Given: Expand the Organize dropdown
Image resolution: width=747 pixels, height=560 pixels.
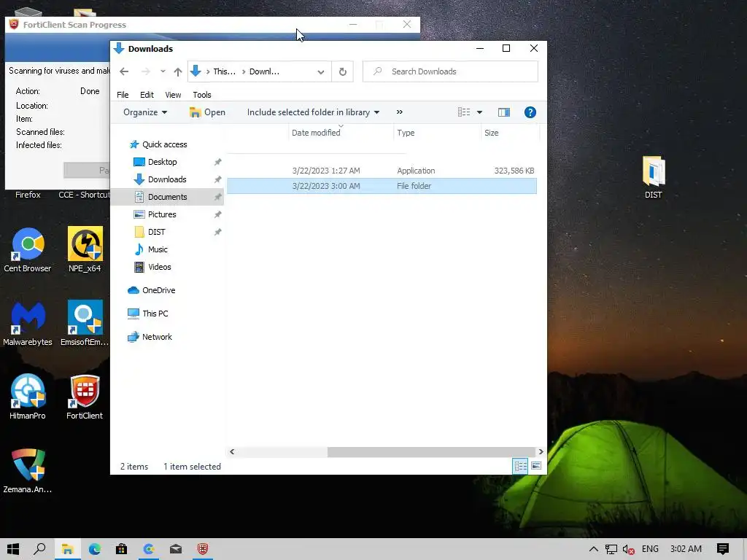Looking at the screenshot, I should pyautogui.click(x=145, y=112).
